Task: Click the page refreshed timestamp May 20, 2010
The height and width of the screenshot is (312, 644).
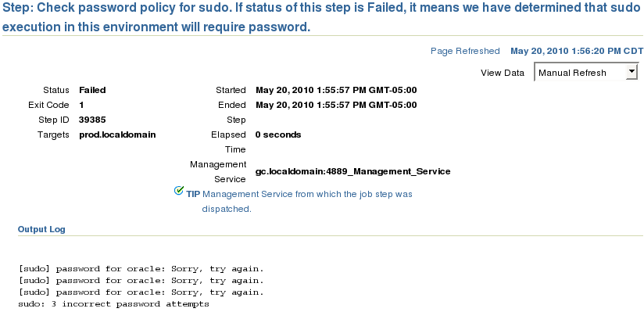Action: pos(577,51)
